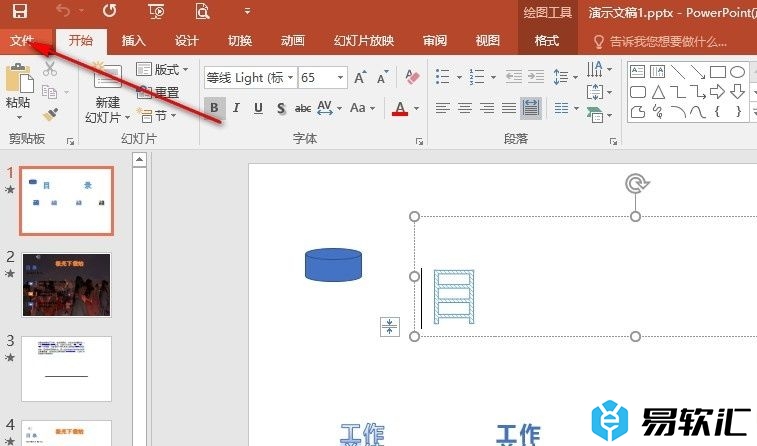Viewport: 757px width, 446px height.
Task: Select slide 2 thumbnail in the panel
Action: pos(67,284)
